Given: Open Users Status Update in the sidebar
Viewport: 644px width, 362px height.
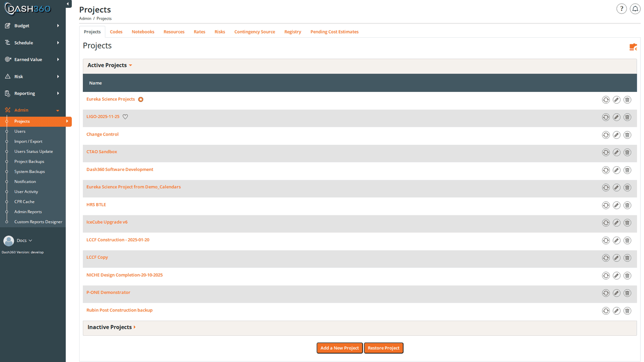Looking at the screenshot, I should tap(34, 152).
